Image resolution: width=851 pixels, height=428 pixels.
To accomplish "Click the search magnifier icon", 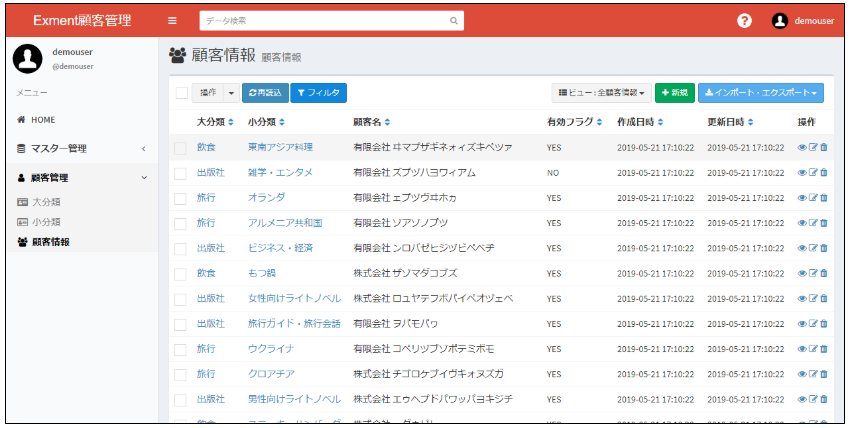I will coord(453,20).
